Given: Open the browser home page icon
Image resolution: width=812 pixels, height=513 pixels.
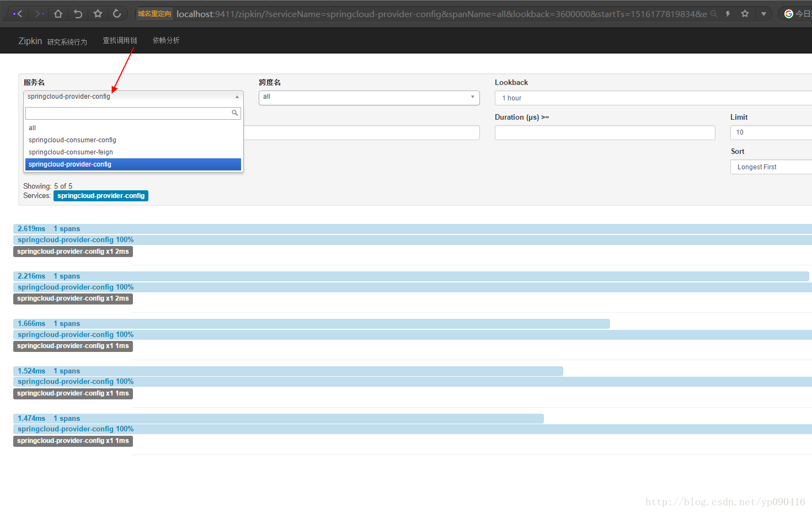Looking at the screenshot, I should (58, 14).
